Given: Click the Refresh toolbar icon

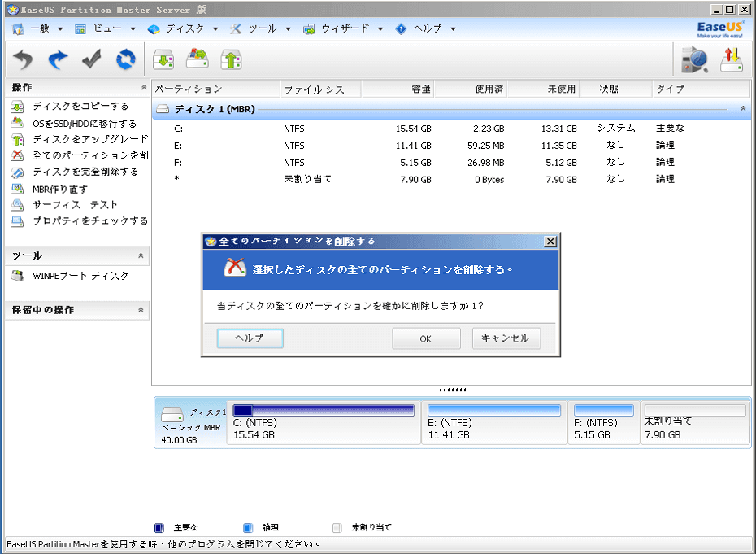Looking at the screenshot, I should (126, 60).
